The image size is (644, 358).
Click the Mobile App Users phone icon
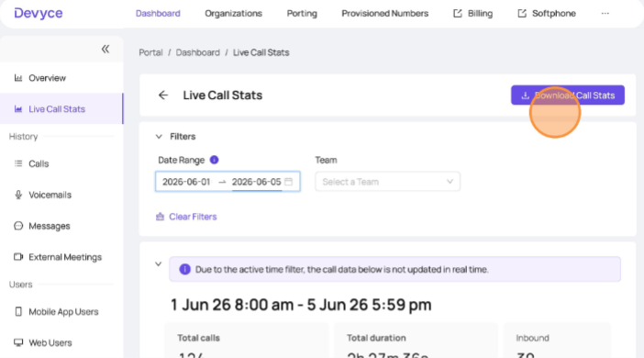coord(18,311)
